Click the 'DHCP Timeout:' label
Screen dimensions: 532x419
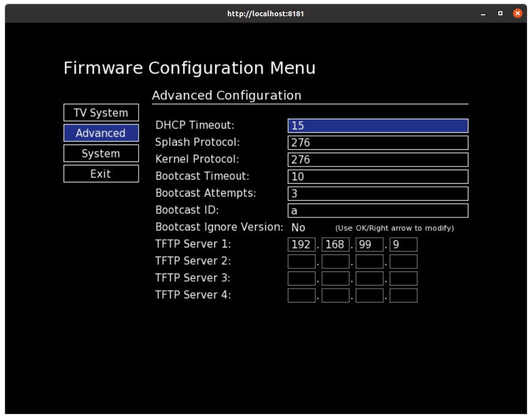[195, 125]
